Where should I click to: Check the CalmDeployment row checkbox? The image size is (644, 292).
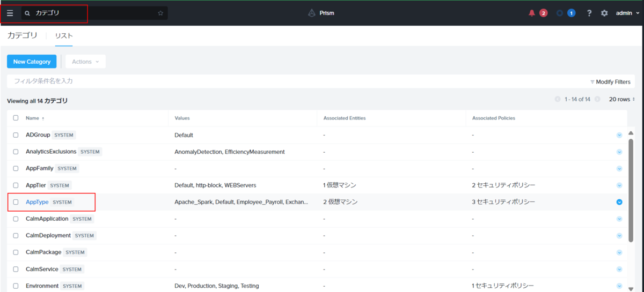[16, 235]
